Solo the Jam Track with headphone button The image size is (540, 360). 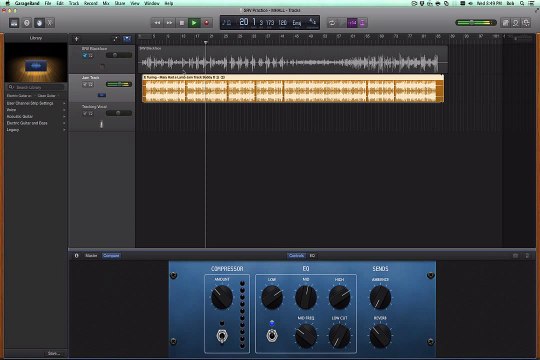[x=91, y=84]
